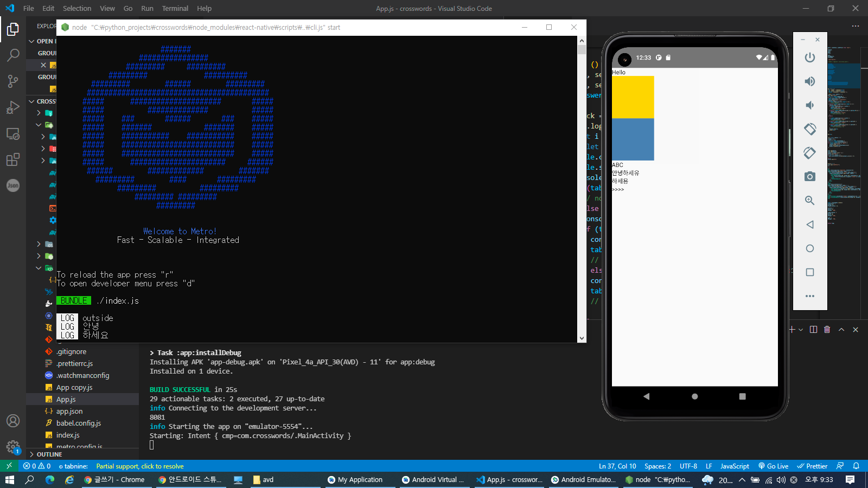The image size is (868, 488).
Task: Increase emulator volume
Action: pos(810,81)
